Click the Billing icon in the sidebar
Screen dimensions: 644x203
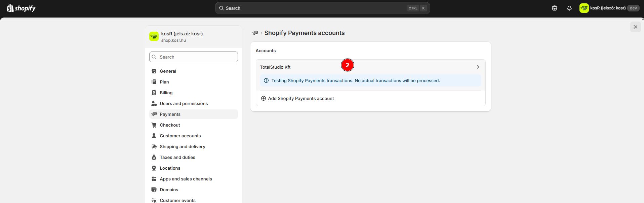[154, 93]
